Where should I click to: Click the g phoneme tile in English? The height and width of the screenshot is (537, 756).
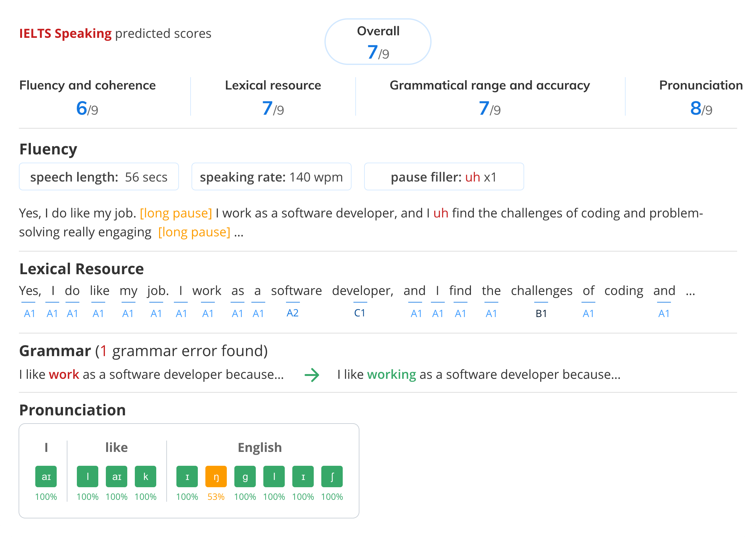pyautogui.click(x=245, y=476)
